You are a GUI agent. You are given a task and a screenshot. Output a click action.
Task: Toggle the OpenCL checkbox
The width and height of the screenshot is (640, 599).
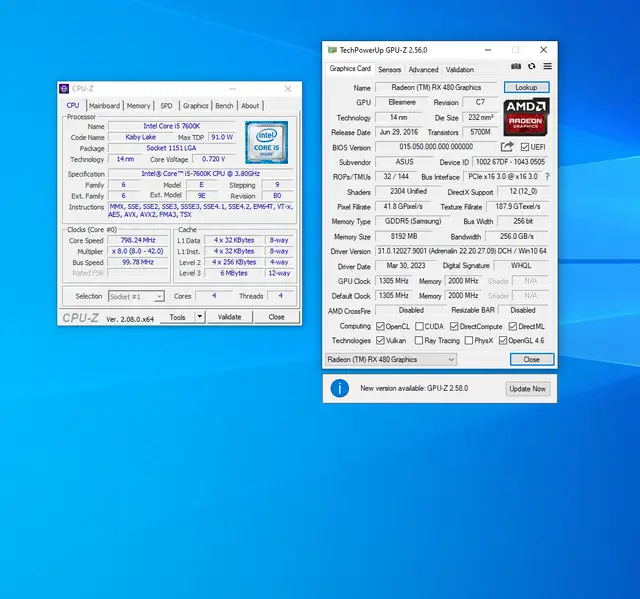click(x=380, y=326)
